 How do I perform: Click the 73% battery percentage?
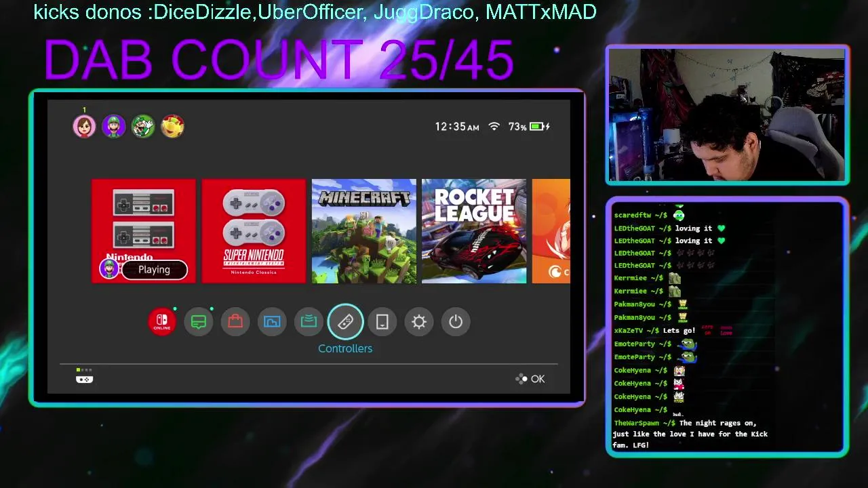517,127
